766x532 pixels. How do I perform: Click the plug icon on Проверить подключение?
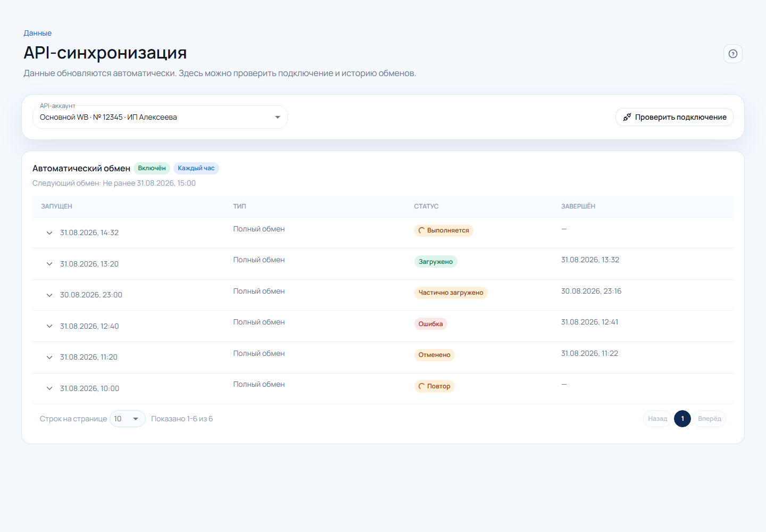(x=627, y=117)
